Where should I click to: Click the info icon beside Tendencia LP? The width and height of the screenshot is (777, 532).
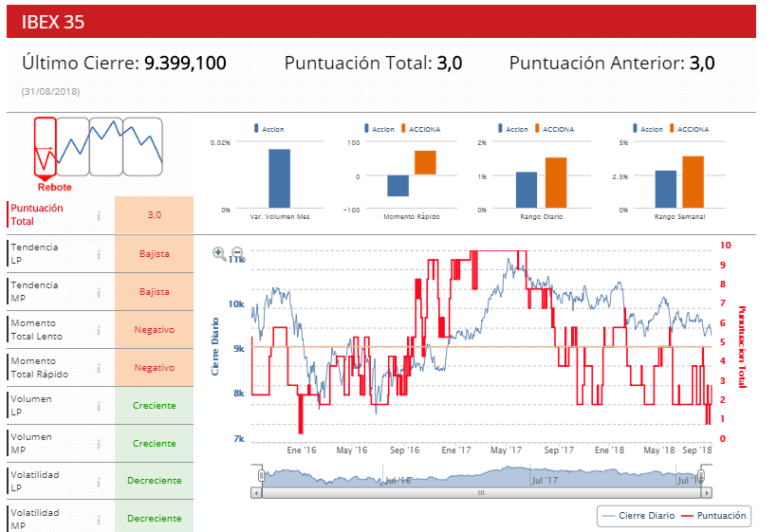click(99, 253)
